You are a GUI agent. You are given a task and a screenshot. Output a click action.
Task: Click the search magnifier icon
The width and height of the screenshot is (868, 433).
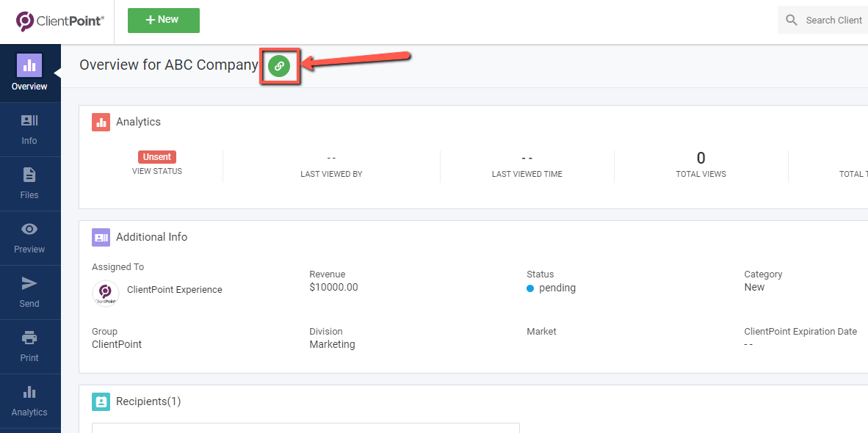click(792, 21)
